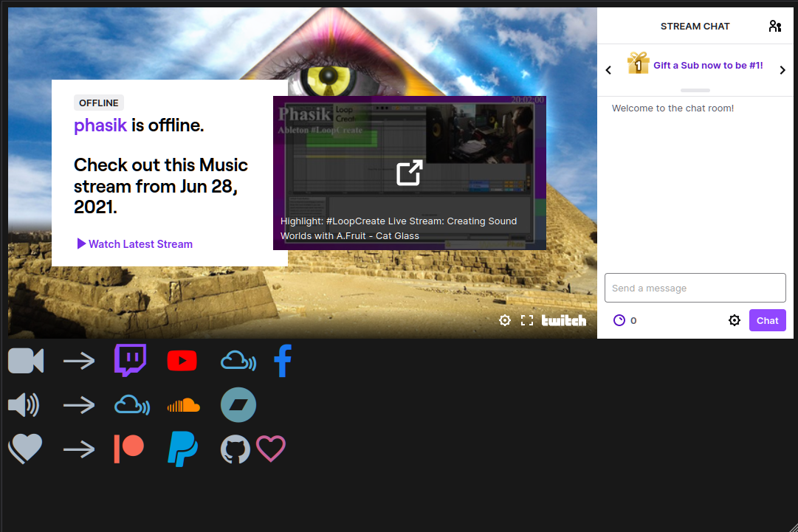Click Gift a Sub now link
The height and width of the screenshot is (532, 798).
[x=708, y=65]
